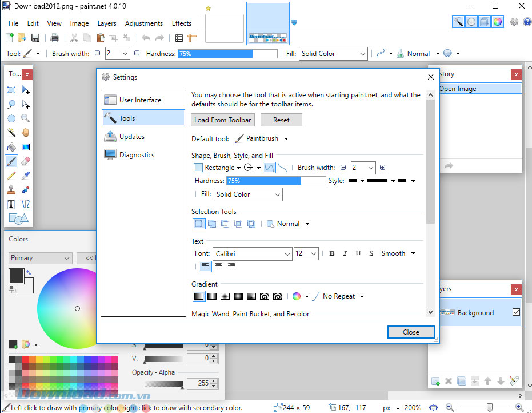Select the Pan hand tool
532x413 pixels.
(x=26, y=133)
